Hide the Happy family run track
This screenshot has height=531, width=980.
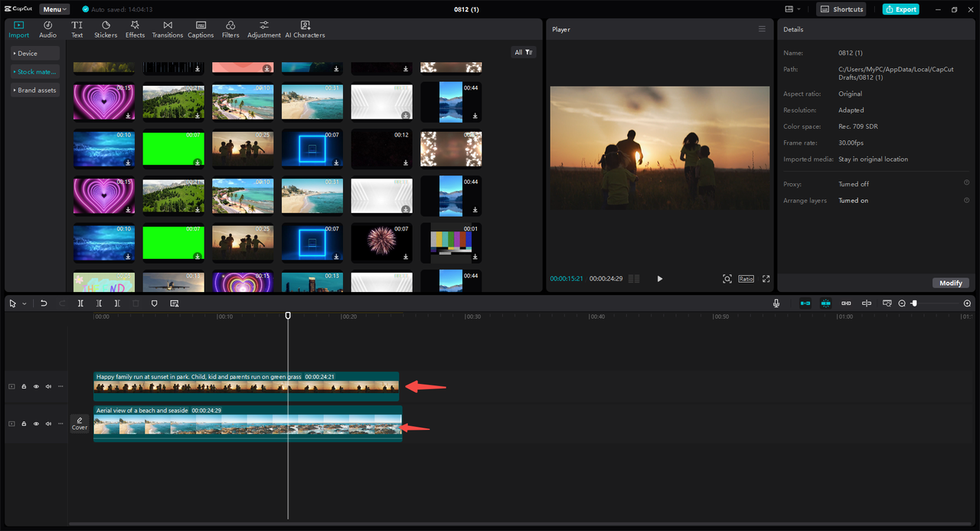pos(36,386)
